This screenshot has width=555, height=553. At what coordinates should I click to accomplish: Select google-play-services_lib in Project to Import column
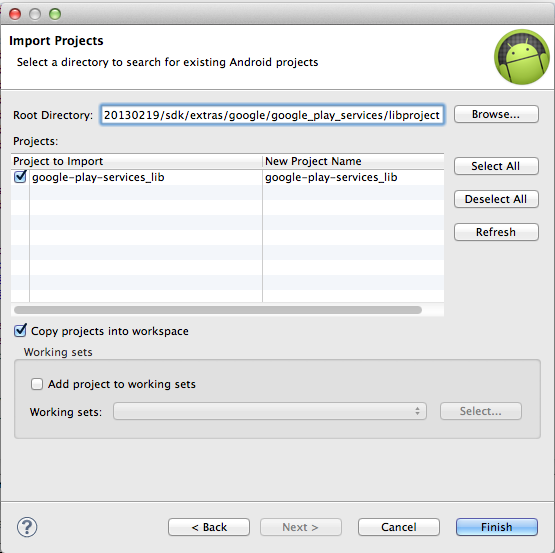pyautogui.click(x=98, y=177)
